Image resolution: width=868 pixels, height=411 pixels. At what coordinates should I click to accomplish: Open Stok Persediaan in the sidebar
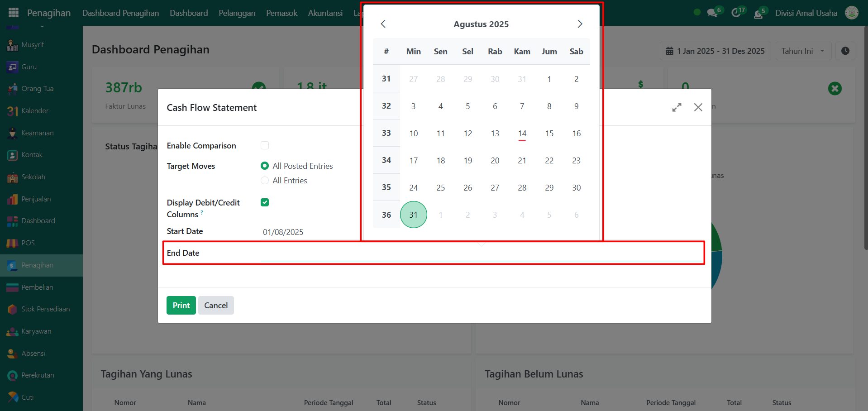click(45, 309)
